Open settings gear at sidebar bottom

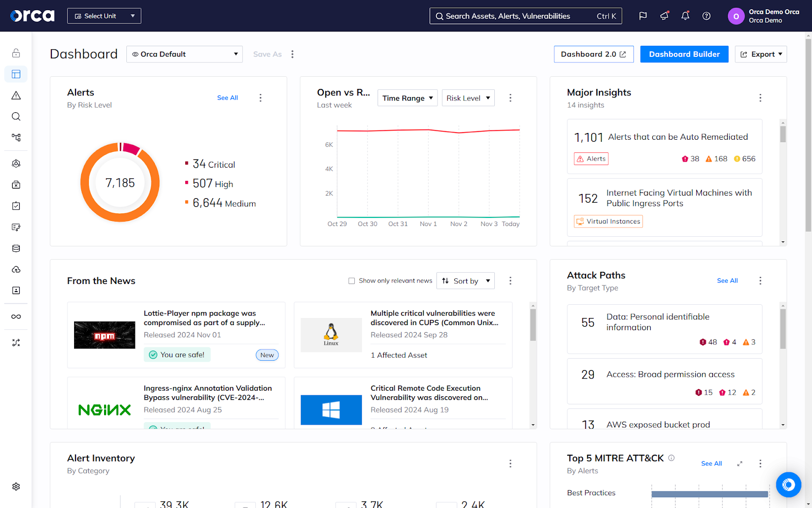16,487
